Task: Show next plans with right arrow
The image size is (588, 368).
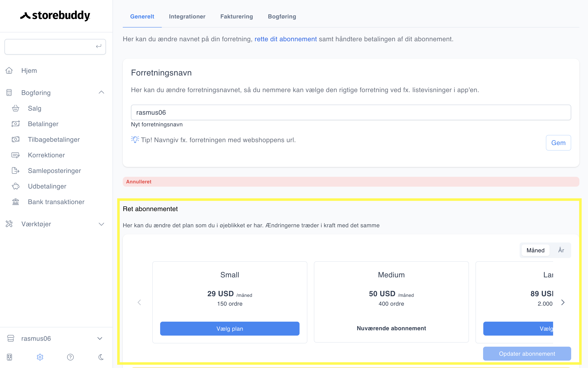Action: [563, 302]
